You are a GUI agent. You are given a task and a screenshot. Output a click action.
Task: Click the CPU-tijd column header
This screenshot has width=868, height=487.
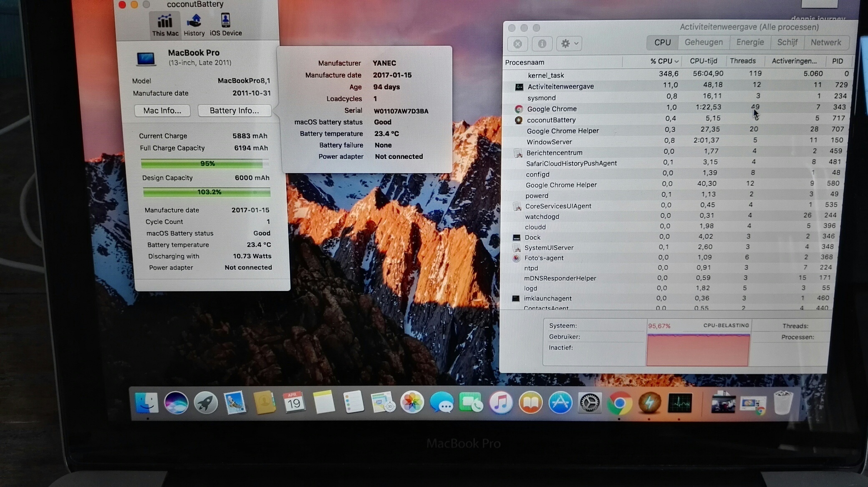pyautogui.click(x=703, y=61)
